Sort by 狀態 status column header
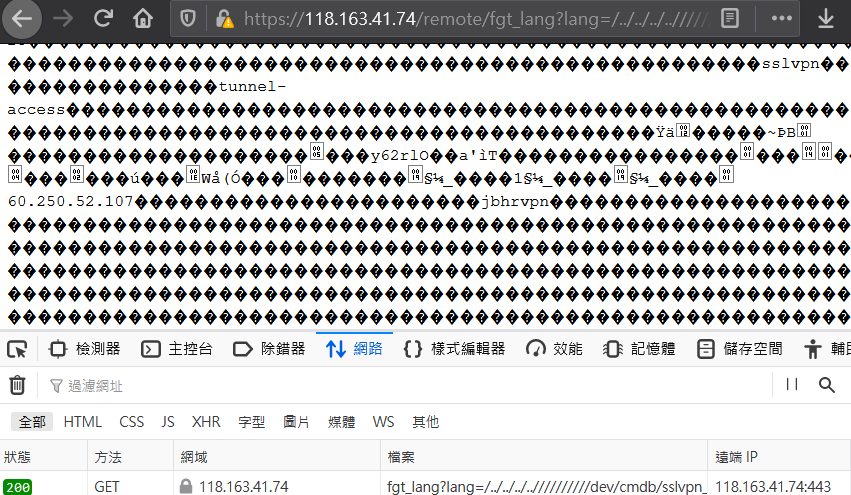 coord(43,457)
